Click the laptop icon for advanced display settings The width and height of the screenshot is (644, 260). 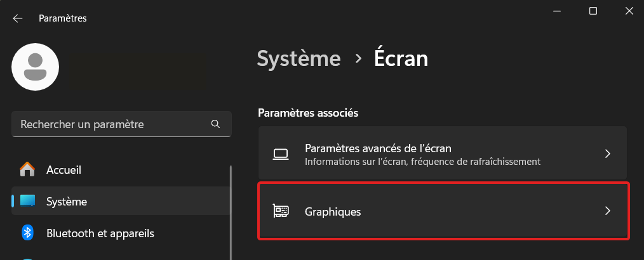point(281,154)
